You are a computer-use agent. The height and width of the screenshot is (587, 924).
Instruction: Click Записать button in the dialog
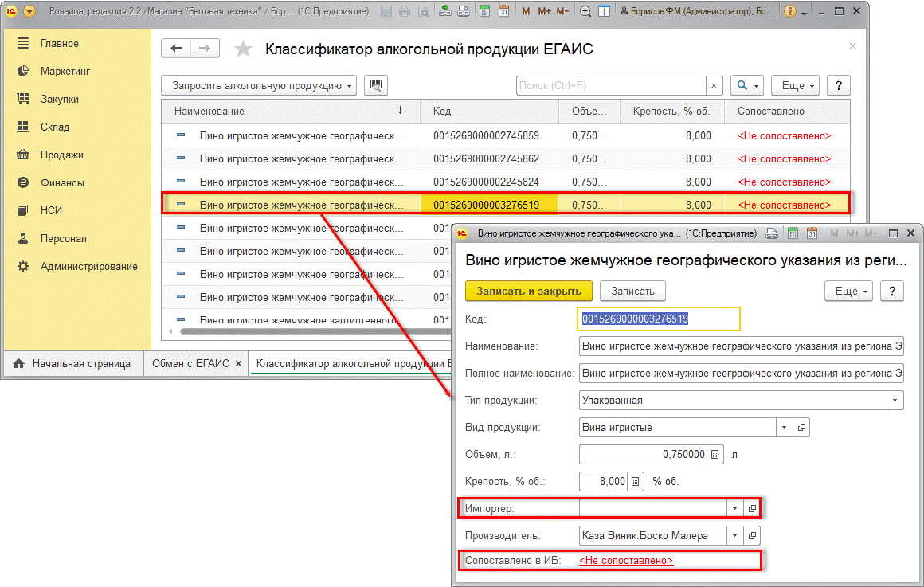pyautogui.click(x=632, y=292)
